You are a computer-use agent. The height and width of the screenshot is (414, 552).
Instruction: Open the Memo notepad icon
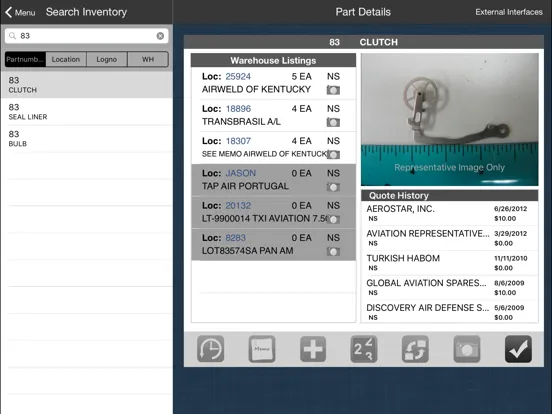click(x=262, y=349)
